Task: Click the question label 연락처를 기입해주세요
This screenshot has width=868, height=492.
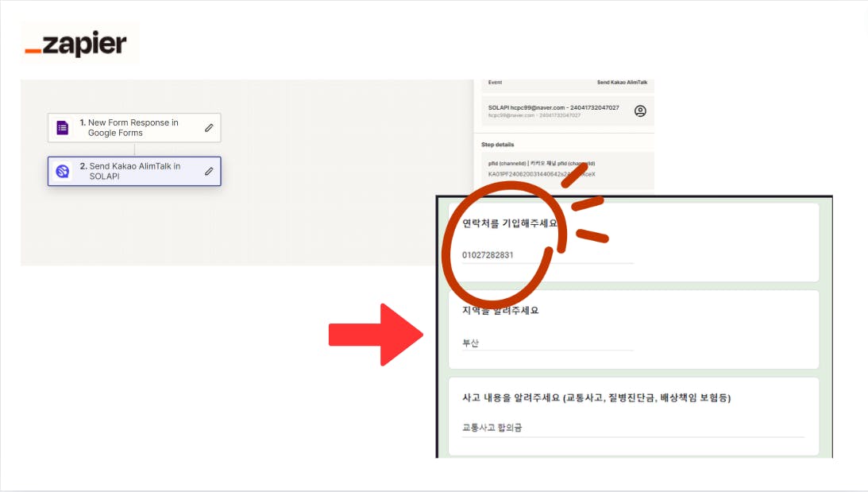Action: (x=510, y=223)
